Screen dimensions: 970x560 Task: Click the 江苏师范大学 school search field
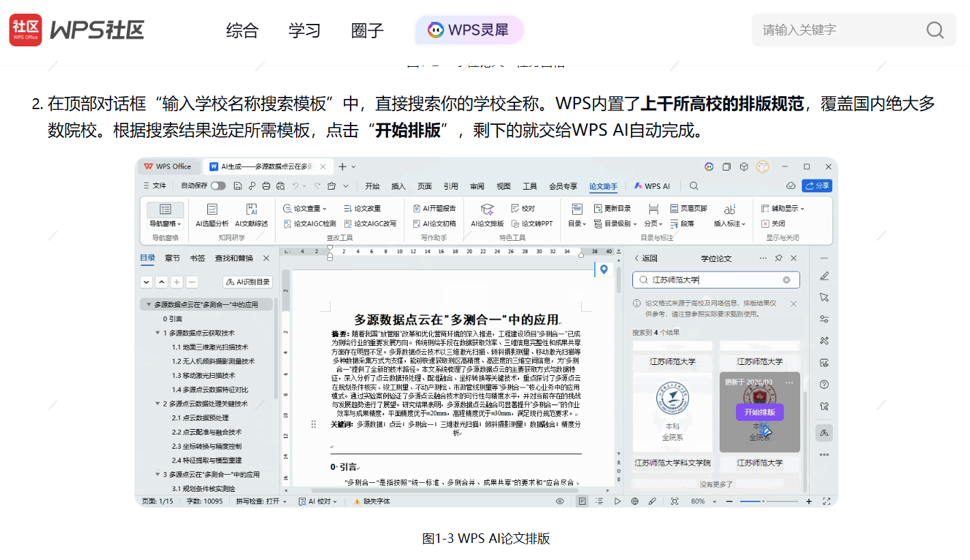click(x=715, y=280)
